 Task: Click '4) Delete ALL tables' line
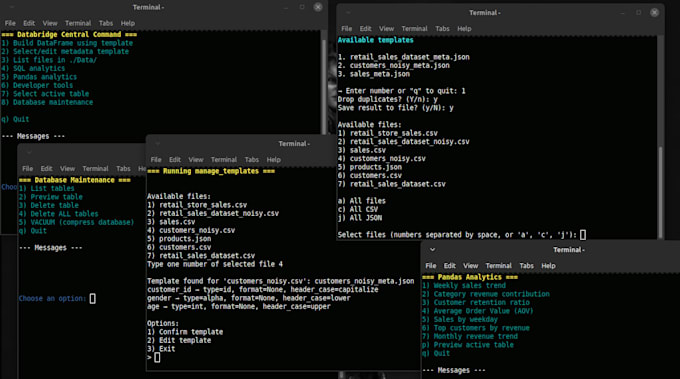click(x=59, y=214)
